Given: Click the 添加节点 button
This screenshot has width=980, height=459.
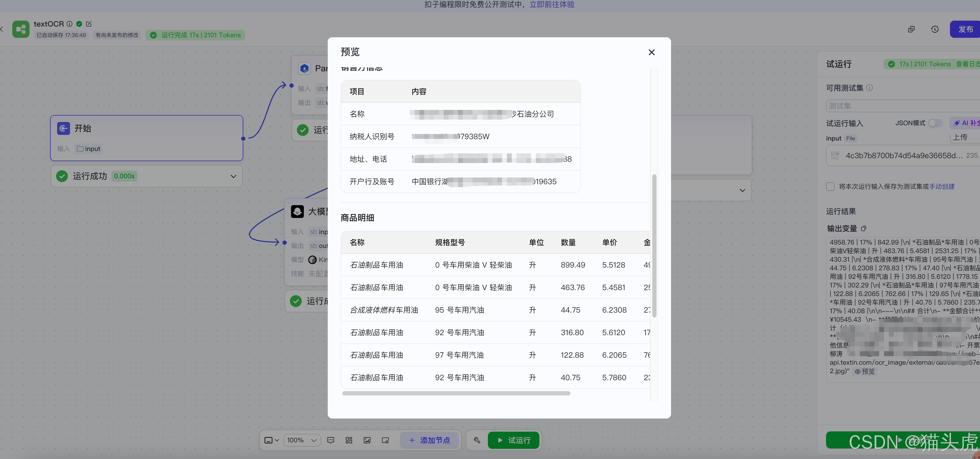Looking at the screenshot, I should pyautogui.click(x=429, y=440).
